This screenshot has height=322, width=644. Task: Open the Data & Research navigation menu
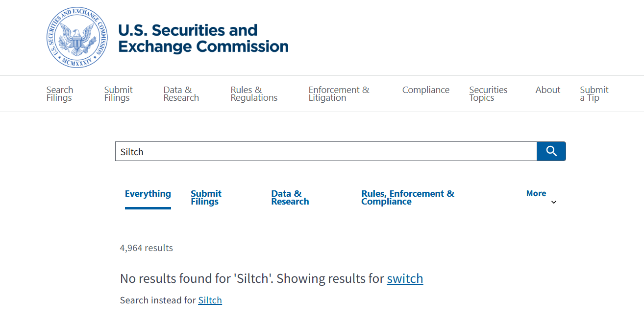[181, 94]
